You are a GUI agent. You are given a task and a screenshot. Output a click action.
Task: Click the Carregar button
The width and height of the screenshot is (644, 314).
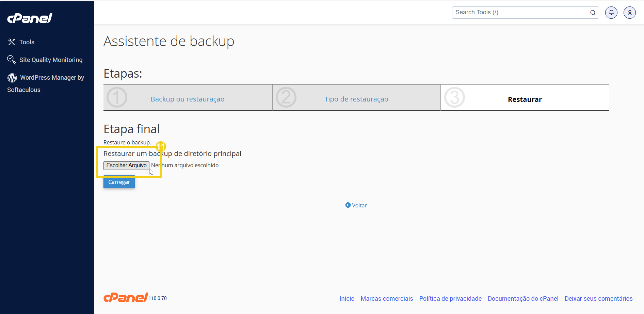119,182
